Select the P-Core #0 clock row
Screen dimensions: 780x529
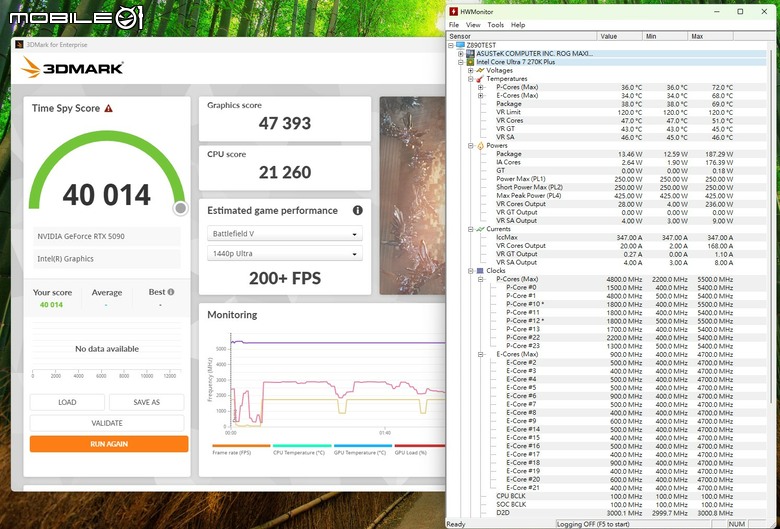click(606, 288)
